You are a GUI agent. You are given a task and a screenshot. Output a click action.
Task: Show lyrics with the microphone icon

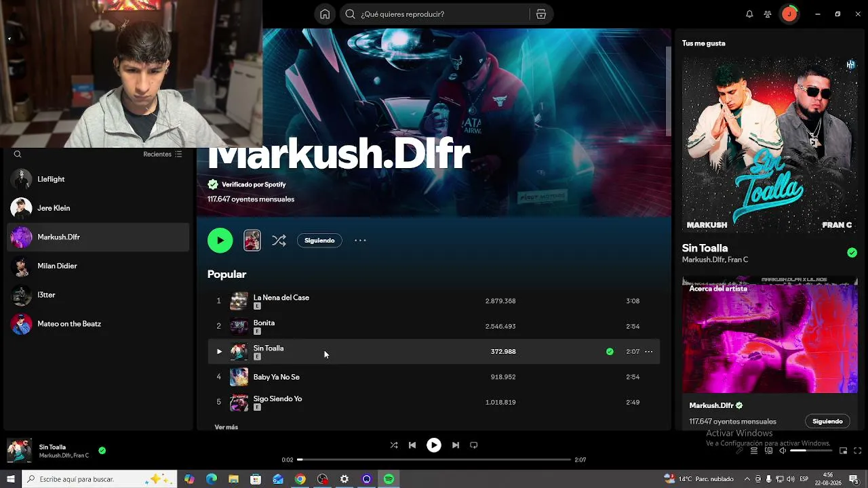[739, 451]
